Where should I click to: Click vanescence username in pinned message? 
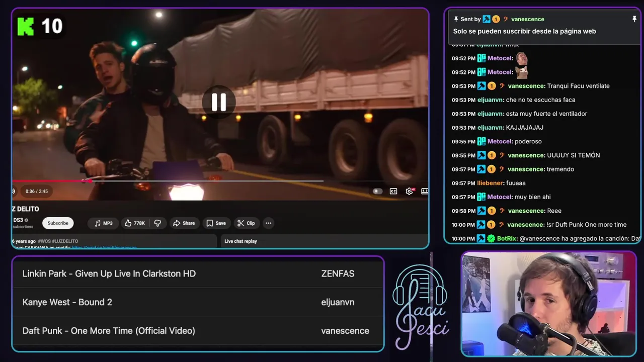coord(528,19)
